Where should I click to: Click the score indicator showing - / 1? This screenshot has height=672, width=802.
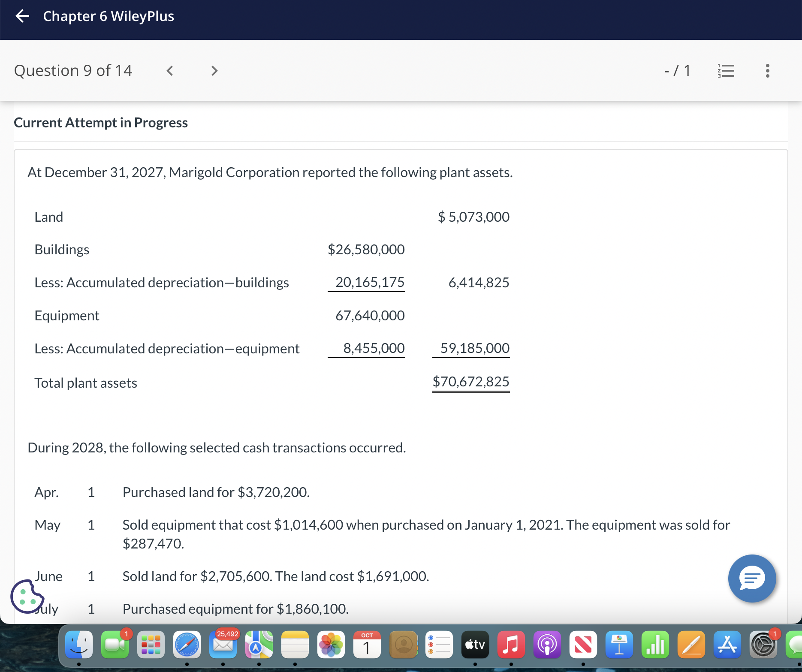[677, 70]
